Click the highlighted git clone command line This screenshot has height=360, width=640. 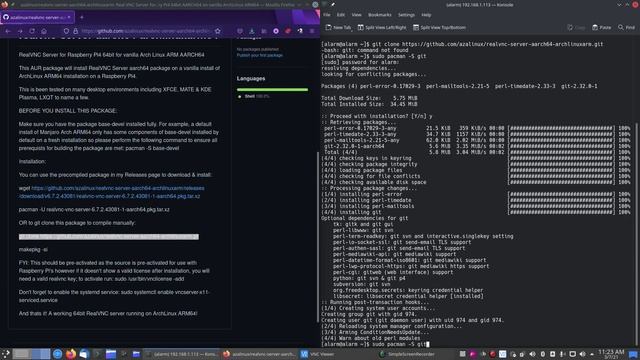[x=109, y=237]
